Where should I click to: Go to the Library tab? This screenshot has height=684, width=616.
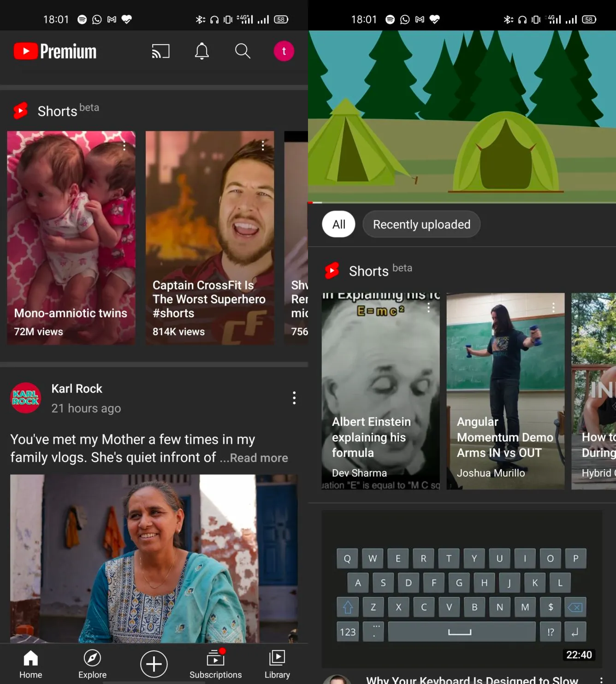click(x=277, y=664)
